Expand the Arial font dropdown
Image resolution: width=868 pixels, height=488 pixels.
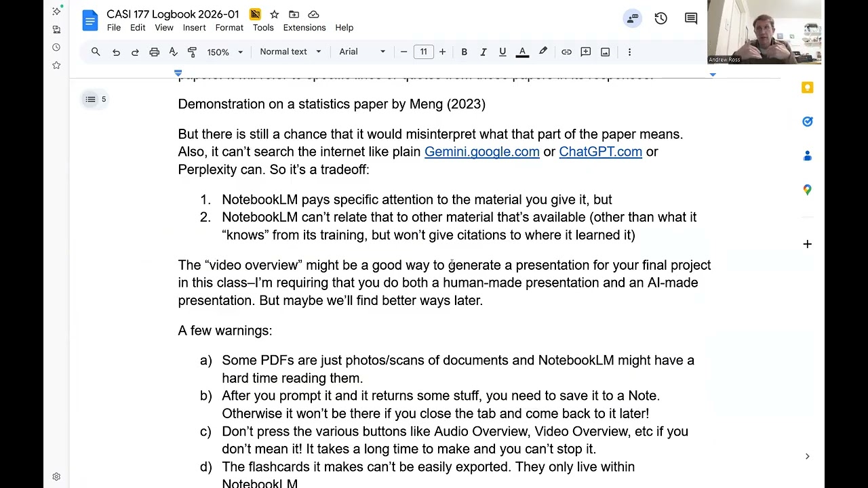point(362,52)
